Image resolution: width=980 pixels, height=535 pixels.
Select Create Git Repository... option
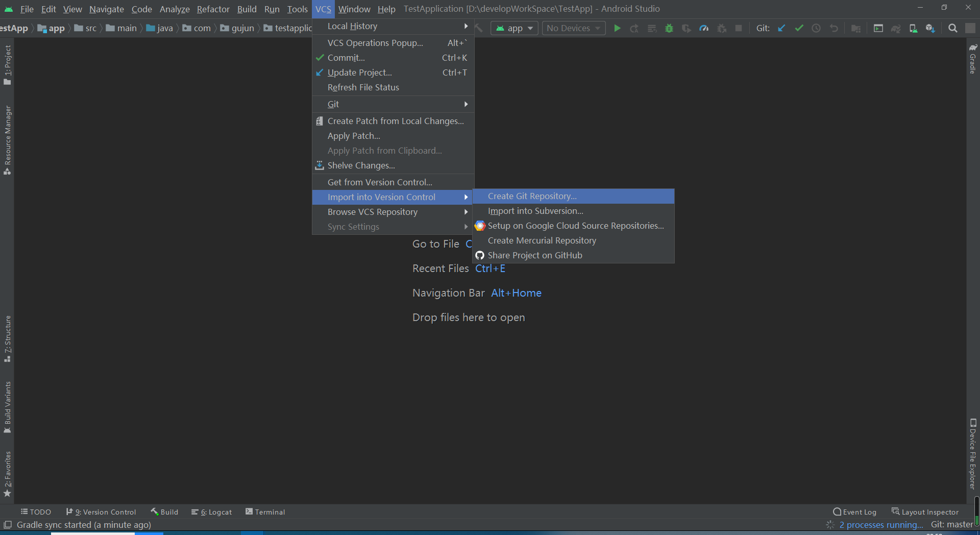coord(573,196)
